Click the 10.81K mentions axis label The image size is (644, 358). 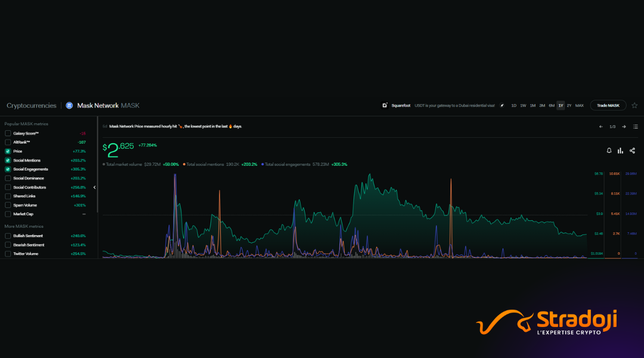[x=614, y=174]
